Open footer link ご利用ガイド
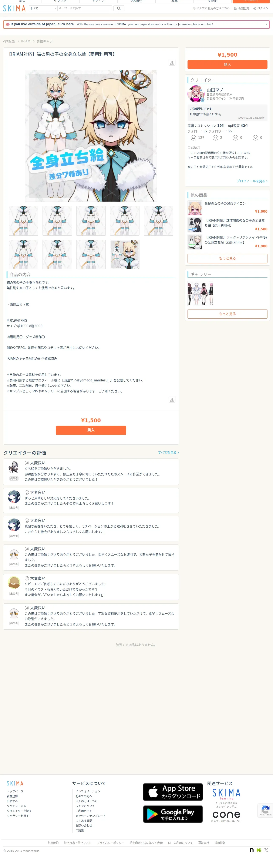This screenshot has height=868, width=273. [x=84, y=811]
